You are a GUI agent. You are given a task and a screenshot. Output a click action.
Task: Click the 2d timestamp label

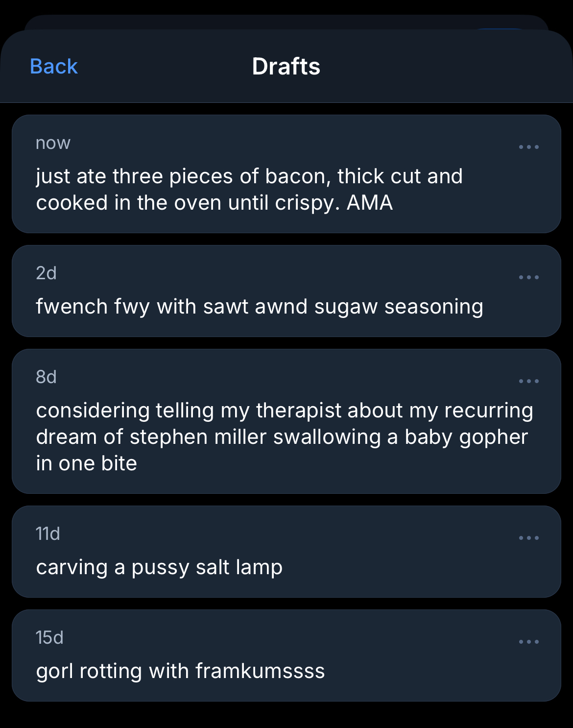point(47,273)
